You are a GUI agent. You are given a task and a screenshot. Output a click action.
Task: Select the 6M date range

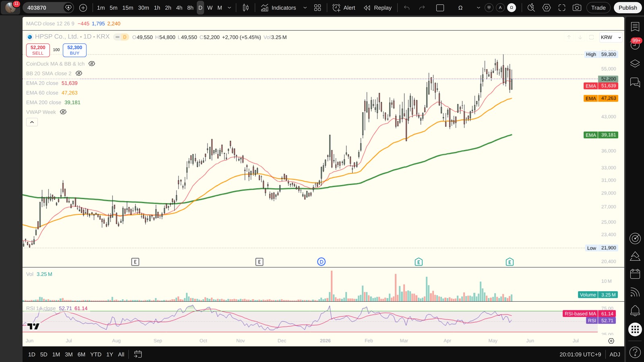coord(81,354)
